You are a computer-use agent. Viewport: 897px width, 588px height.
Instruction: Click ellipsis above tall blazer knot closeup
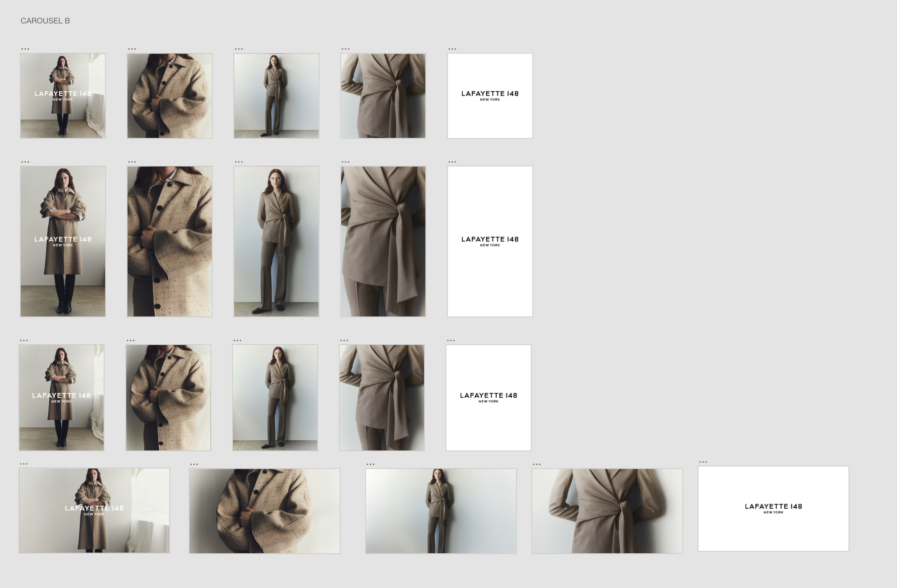point(346,162)
